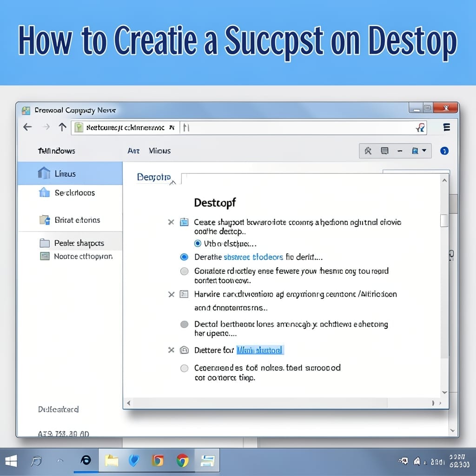The height and width of the screenshot is (476, 476).
Task: Open Google Chrome round icon on taskbar
Action: pos(182,461)
